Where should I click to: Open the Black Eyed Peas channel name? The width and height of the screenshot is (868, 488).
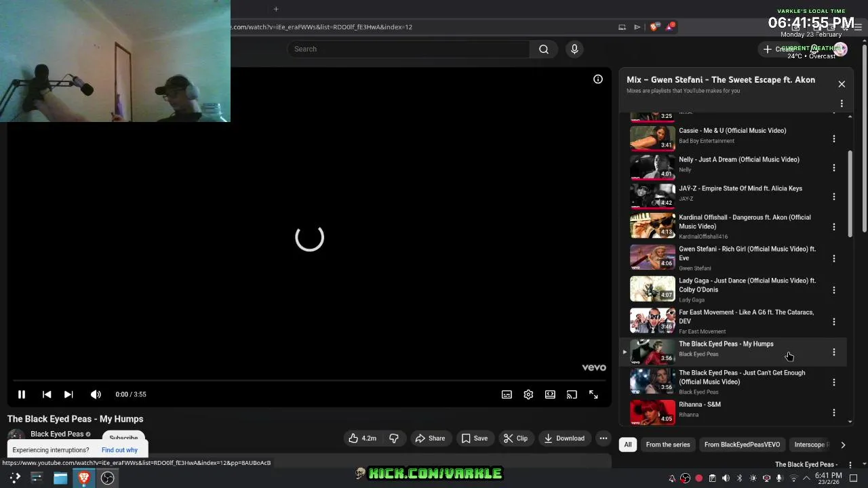57,434
